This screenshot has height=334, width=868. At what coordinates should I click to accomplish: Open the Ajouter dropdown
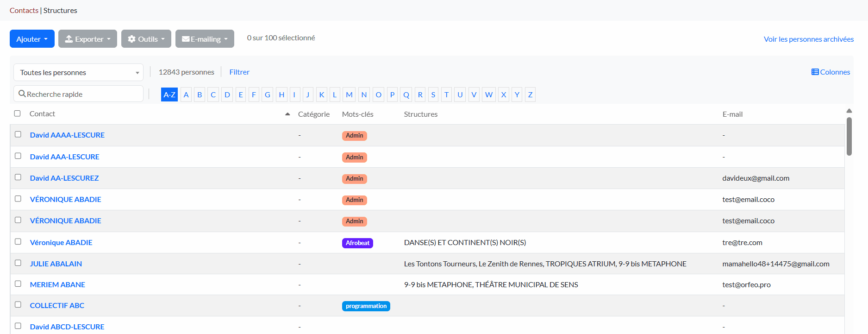(x=32, y=39)
